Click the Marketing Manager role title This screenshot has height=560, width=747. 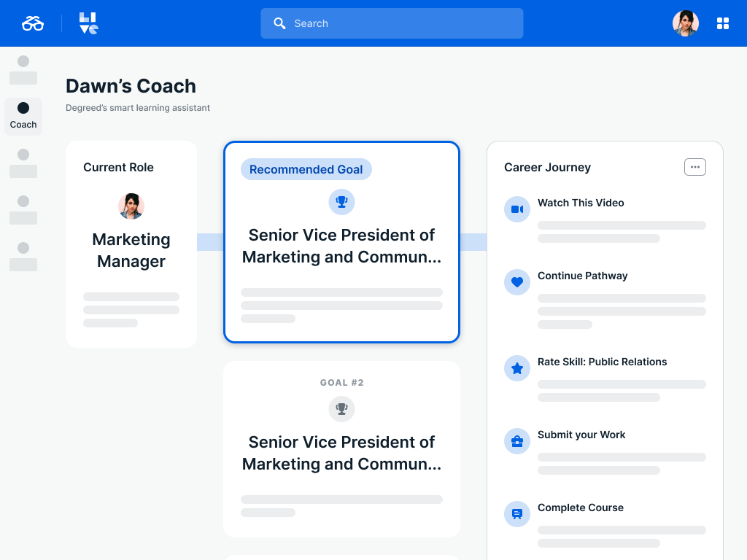coord(131,250)
